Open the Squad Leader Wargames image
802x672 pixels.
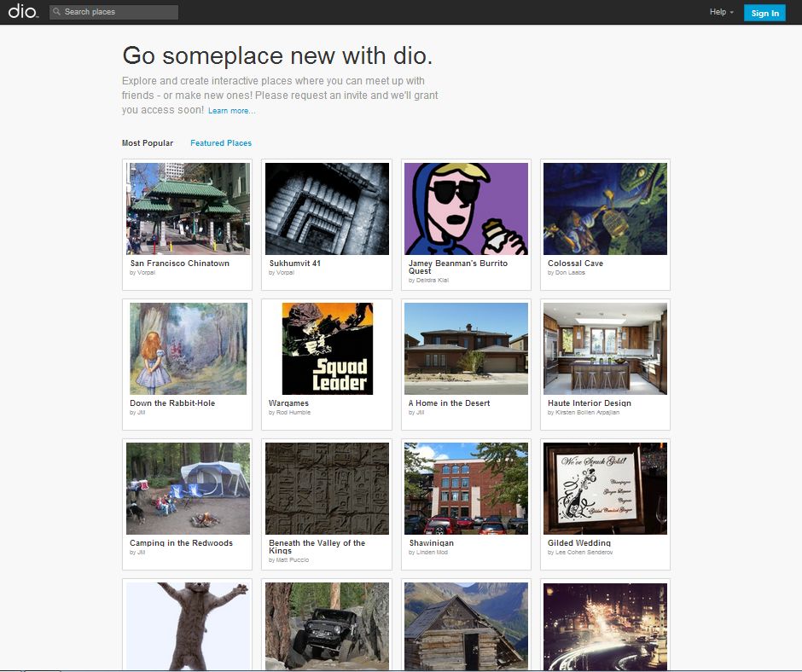point(327,348)
